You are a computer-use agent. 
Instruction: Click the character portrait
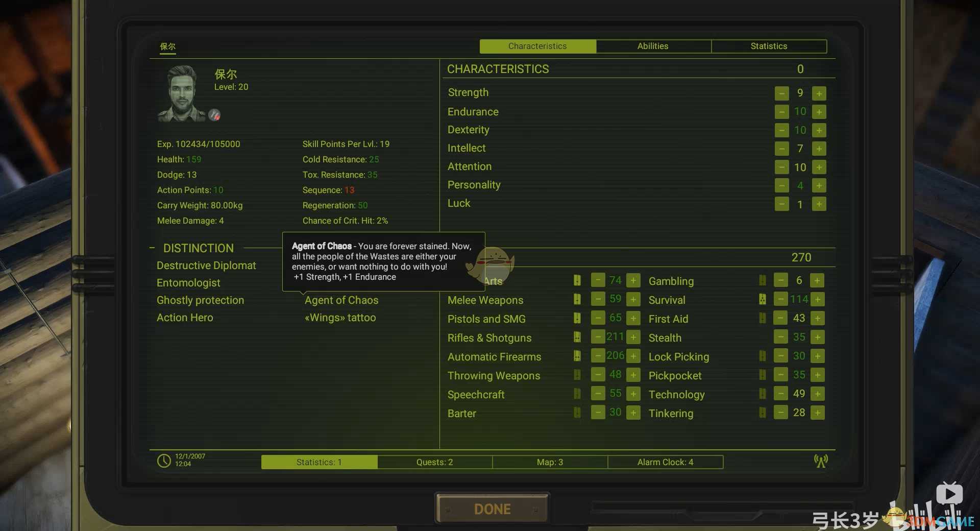181,93
